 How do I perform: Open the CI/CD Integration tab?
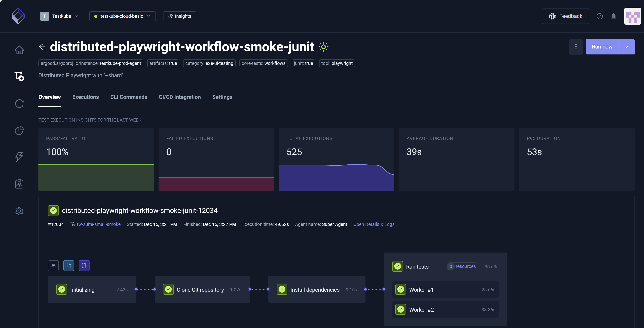[180, 97]
